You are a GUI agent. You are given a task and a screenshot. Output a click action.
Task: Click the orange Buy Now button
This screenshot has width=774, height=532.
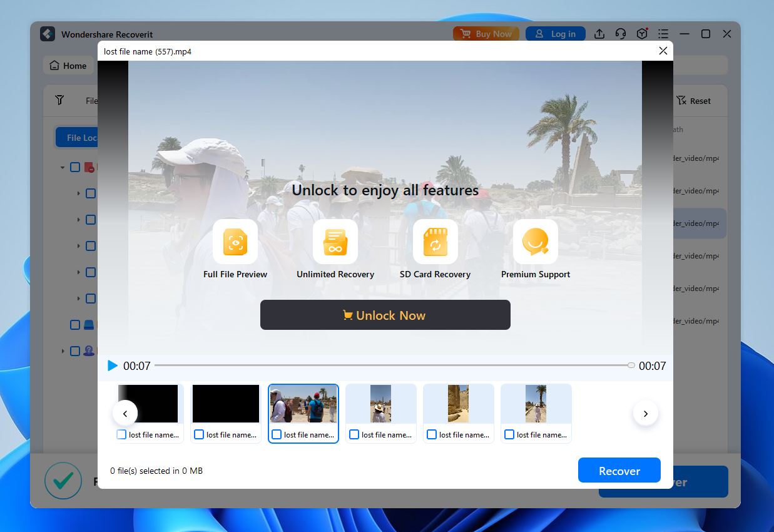pyautogui.click(x=486, y=34)
